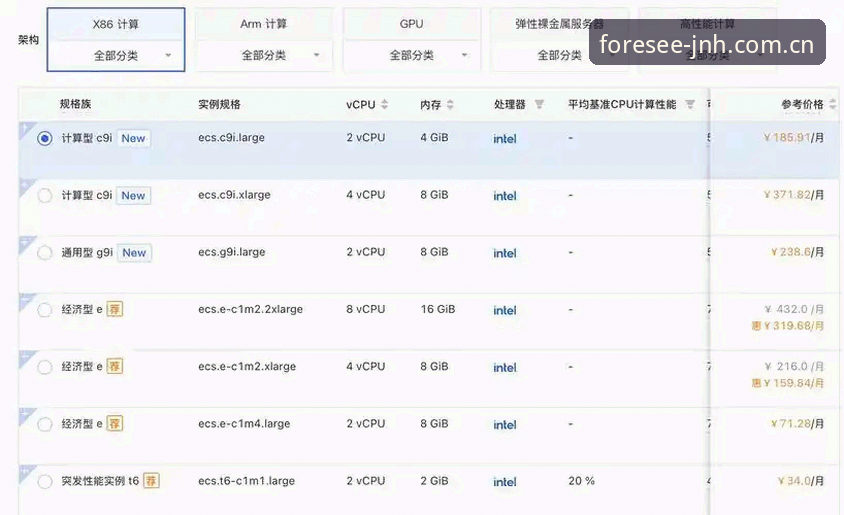
Task: Click 规格族 column header
Action: (75, 104)
